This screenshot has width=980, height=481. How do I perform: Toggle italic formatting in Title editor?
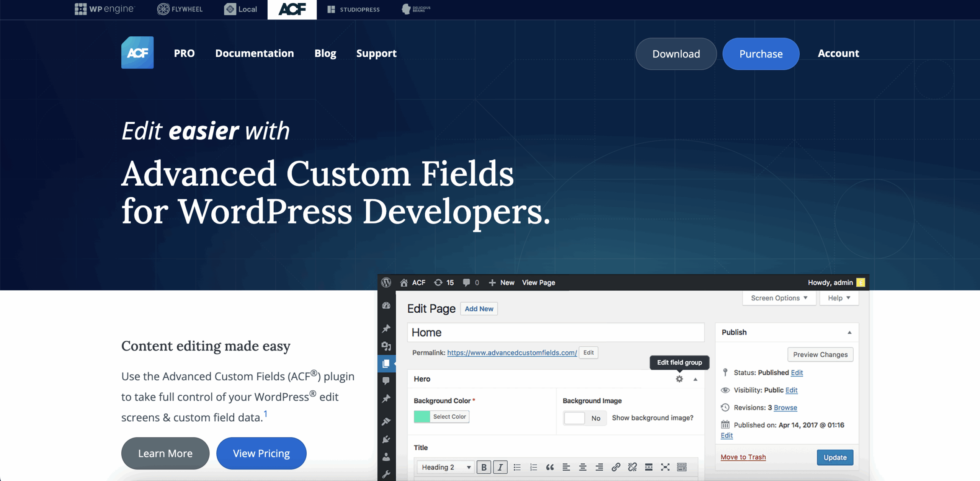click(500, 467)
